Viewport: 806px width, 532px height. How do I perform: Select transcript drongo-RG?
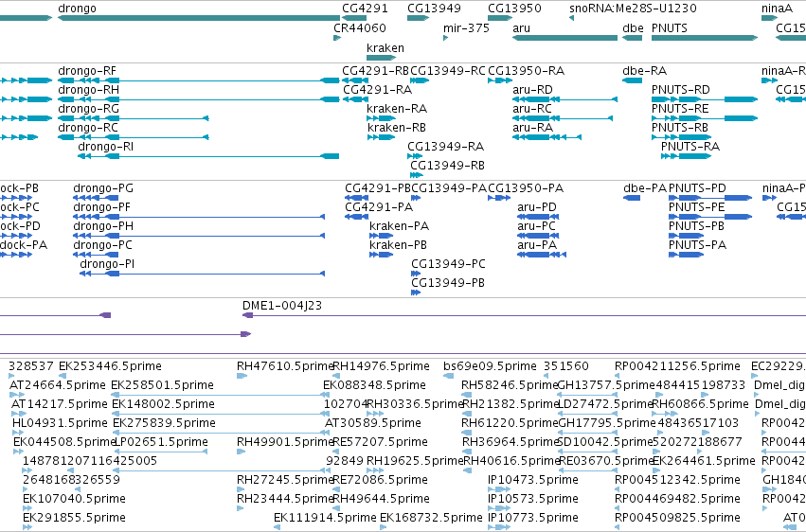88,109
